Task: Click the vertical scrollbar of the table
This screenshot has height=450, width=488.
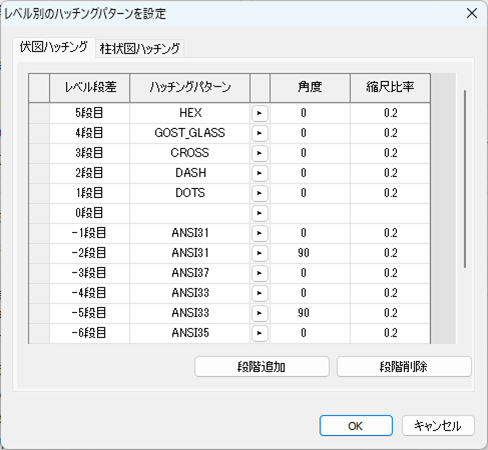Action: pyautogui.click(x=465, y=179)
